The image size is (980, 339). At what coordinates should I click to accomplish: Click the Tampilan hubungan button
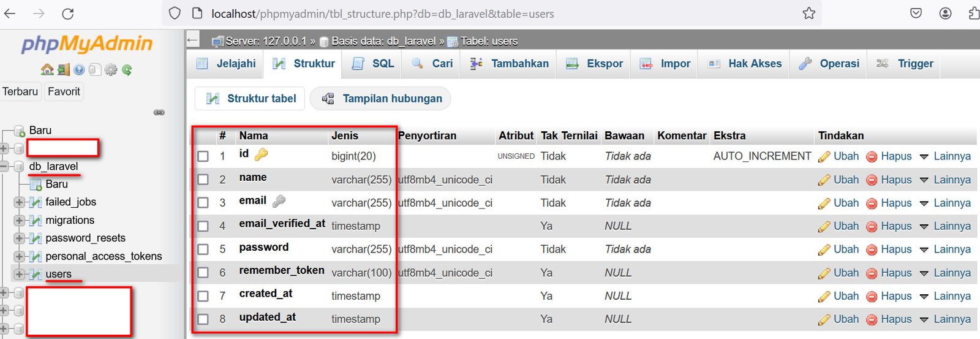[380, 99]
